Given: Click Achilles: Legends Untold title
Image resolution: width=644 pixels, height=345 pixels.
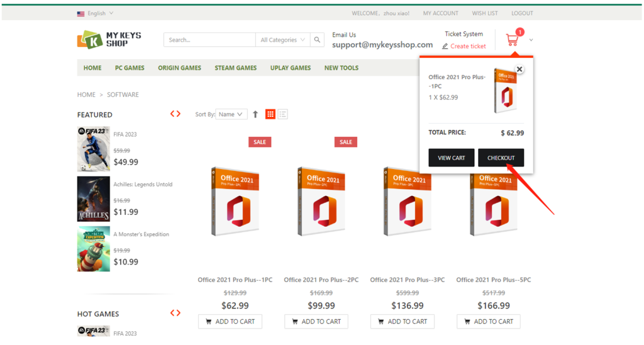Looking at the screenshot, I should 143,185.
